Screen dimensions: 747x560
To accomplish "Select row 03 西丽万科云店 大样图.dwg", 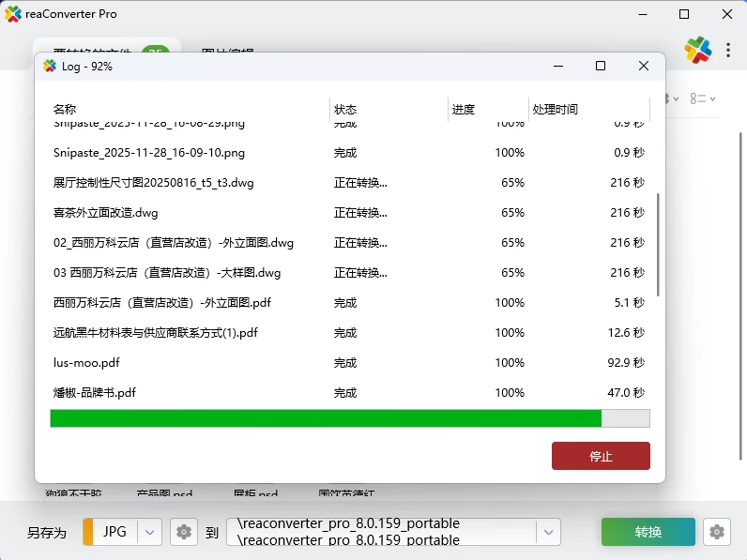I will (349, 272).
